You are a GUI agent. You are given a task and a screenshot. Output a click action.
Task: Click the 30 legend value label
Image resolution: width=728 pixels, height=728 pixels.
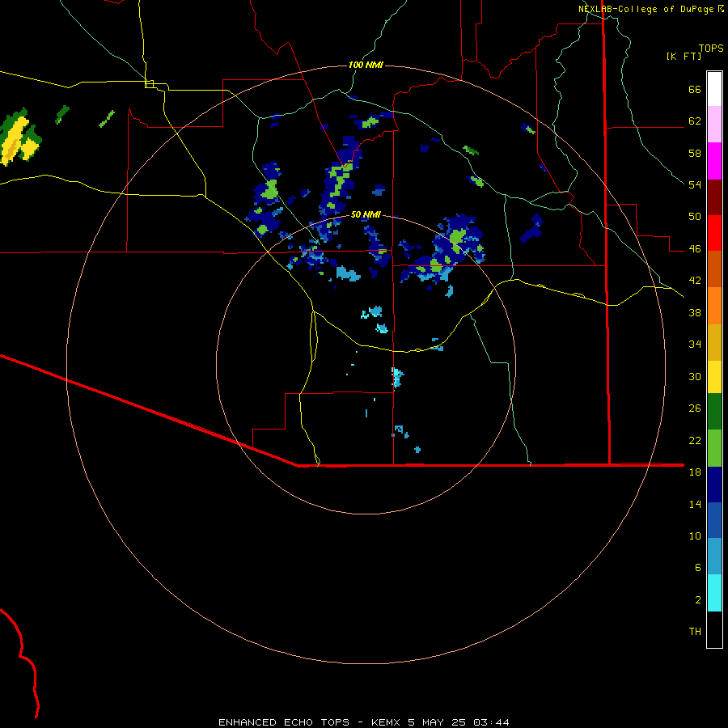coord(695,376)
